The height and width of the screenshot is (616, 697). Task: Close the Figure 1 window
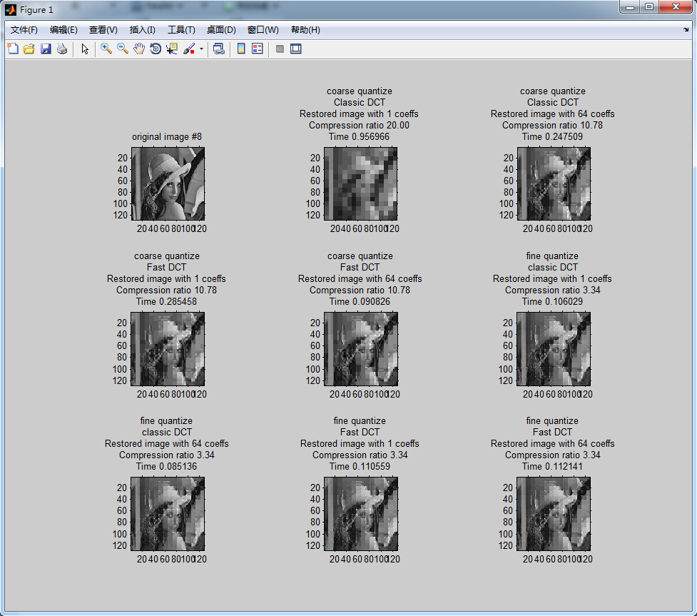tap(676, 6)
